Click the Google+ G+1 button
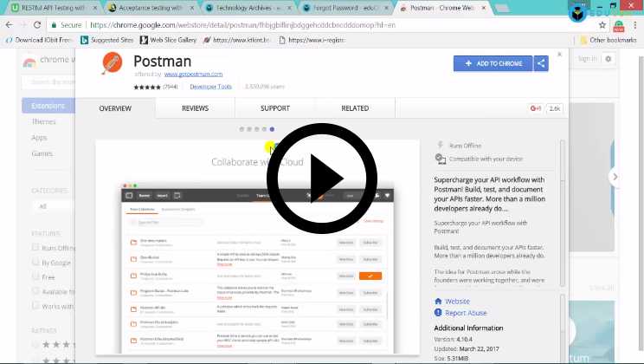This screenshot has height=364, width=644. (535, 109)
